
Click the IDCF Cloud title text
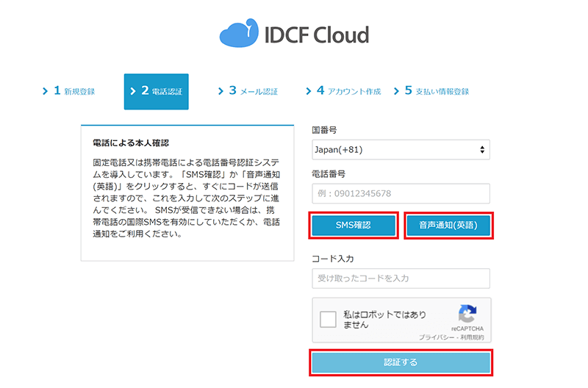316,35
